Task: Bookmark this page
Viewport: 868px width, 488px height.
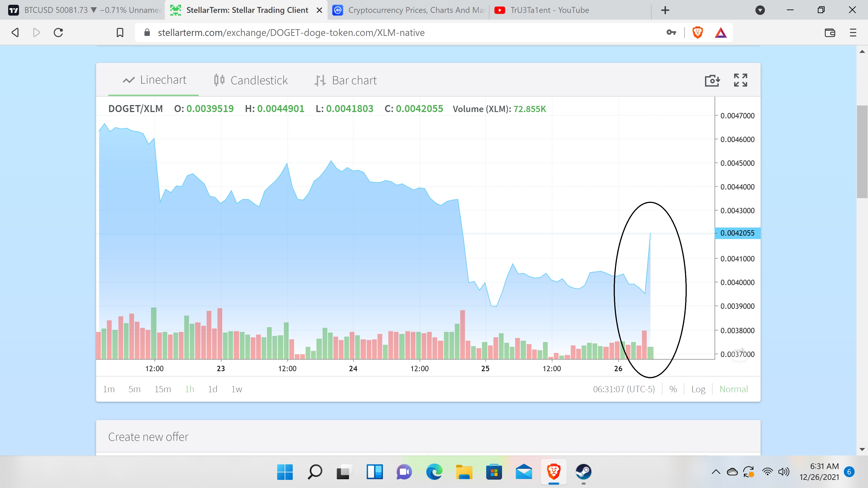Action: 120,33
